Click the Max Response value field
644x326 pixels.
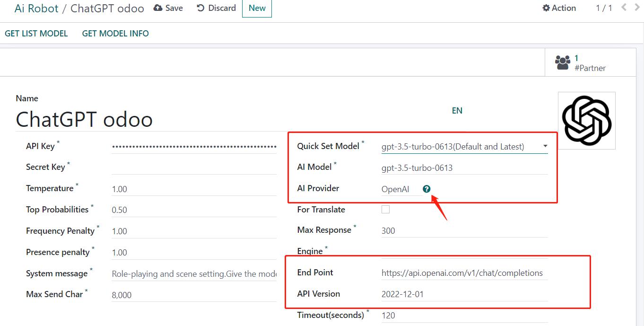[x=463, y=231]
